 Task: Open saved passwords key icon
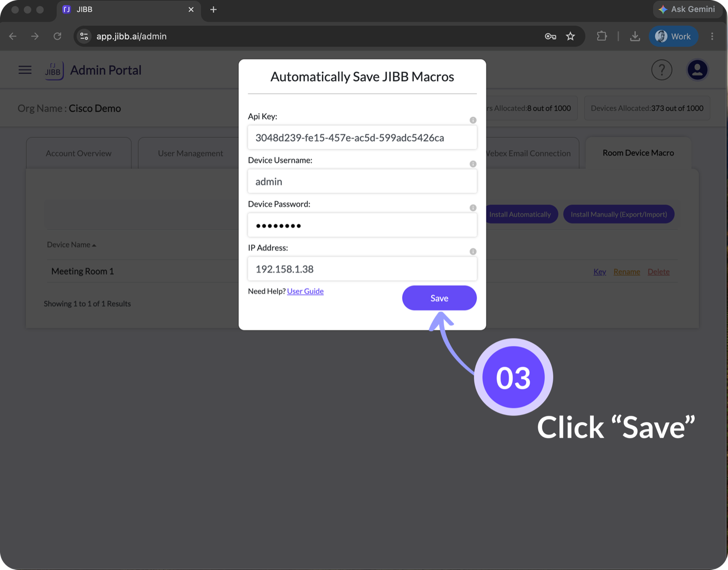[551, 36]
